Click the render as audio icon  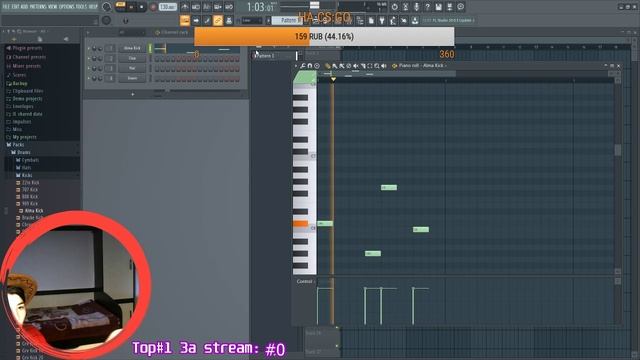(x=449, y=7)
